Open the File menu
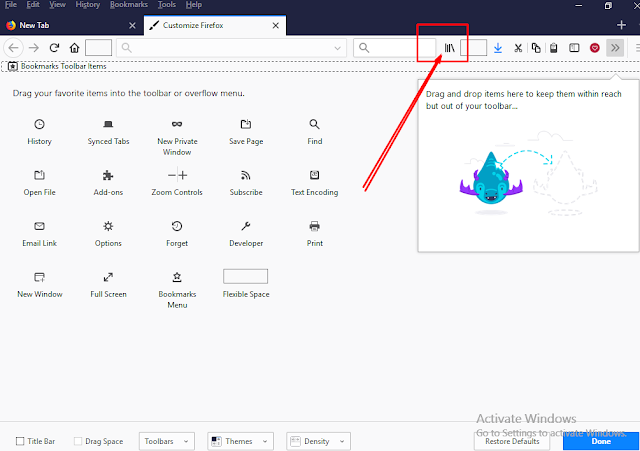Viewport: 640px width, 451px height. (11, 4)
